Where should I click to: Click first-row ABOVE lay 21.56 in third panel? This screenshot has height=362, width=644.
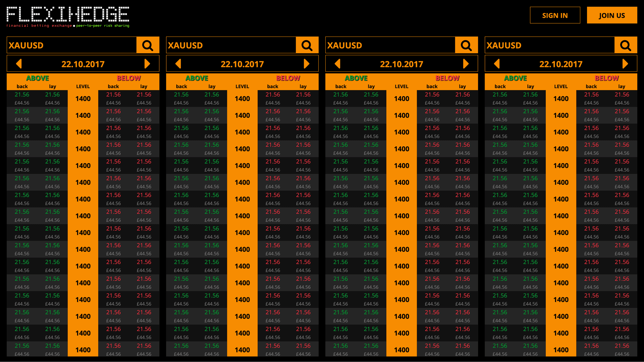[371, 95]
